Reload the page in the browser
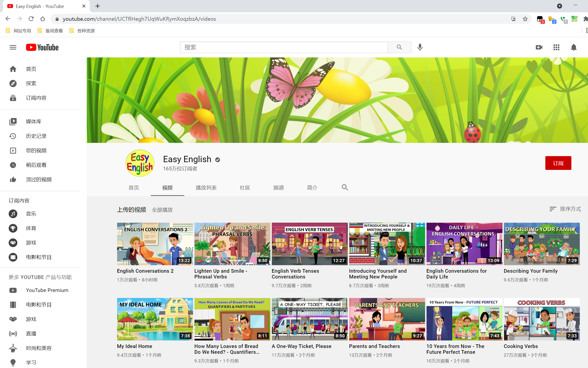 tap(31, 19)
